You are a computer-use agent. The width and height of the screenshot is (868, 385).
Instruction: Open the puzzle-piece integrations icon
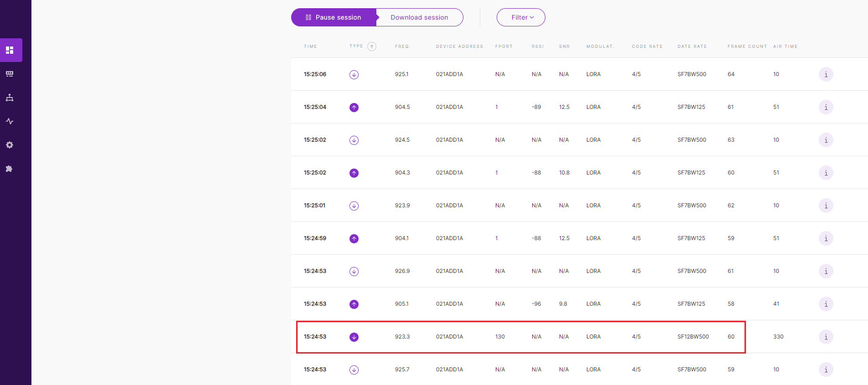coord(10,169)
